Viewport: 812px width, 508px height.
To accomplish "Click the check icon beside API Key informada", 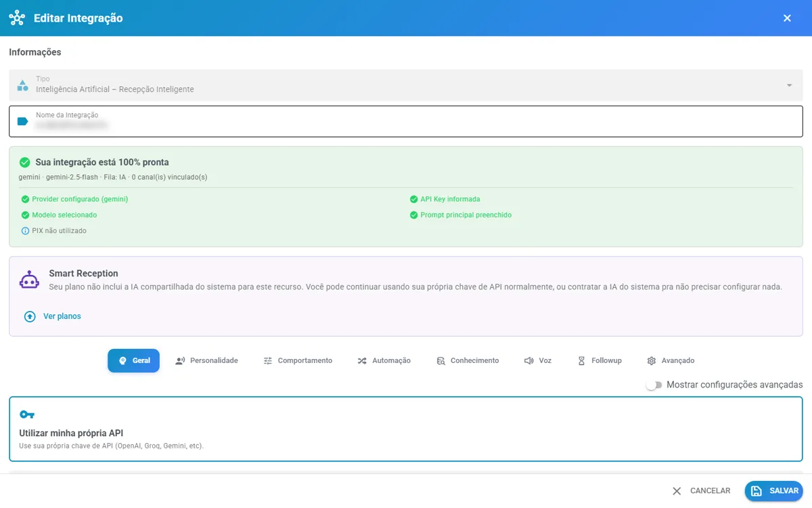I will [413, 199].
